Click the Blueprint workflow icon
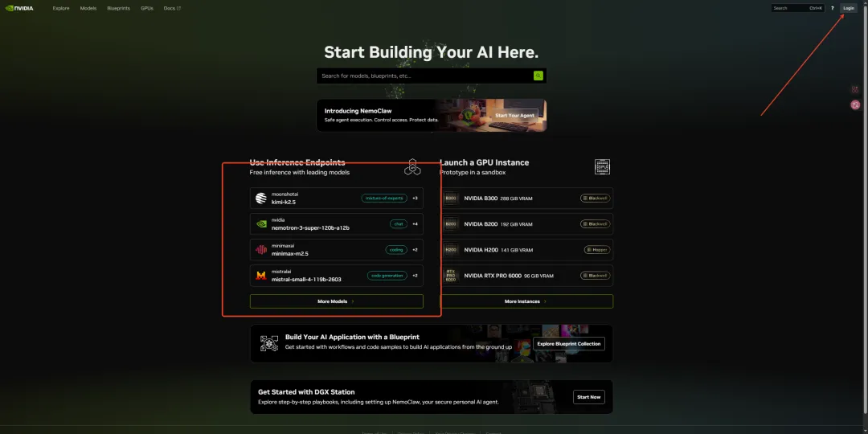 [x=269, y=343]
